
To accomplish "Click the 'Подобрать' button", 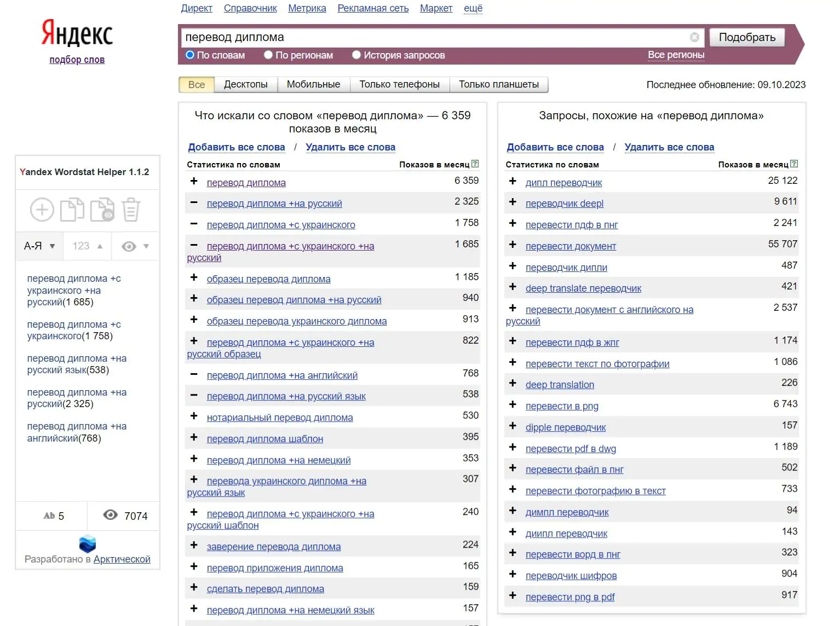I will click(747, 37).
